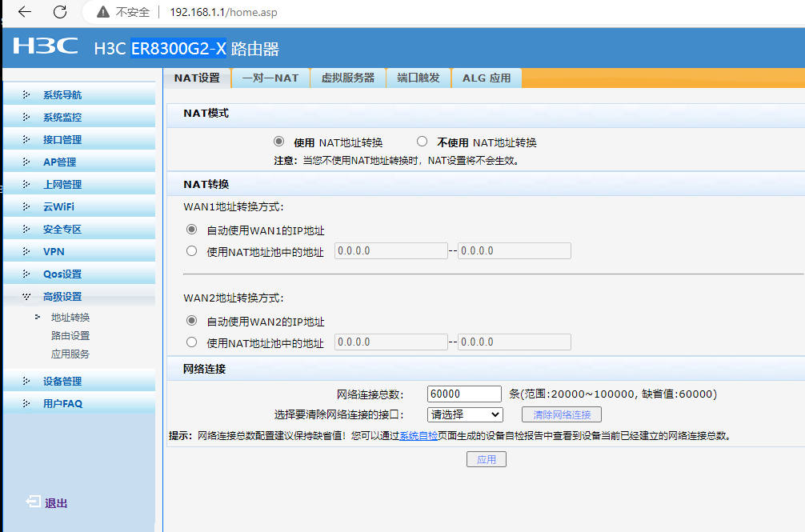
Task: Open 路由设置 submenu item
Action: tap(70, 335)
